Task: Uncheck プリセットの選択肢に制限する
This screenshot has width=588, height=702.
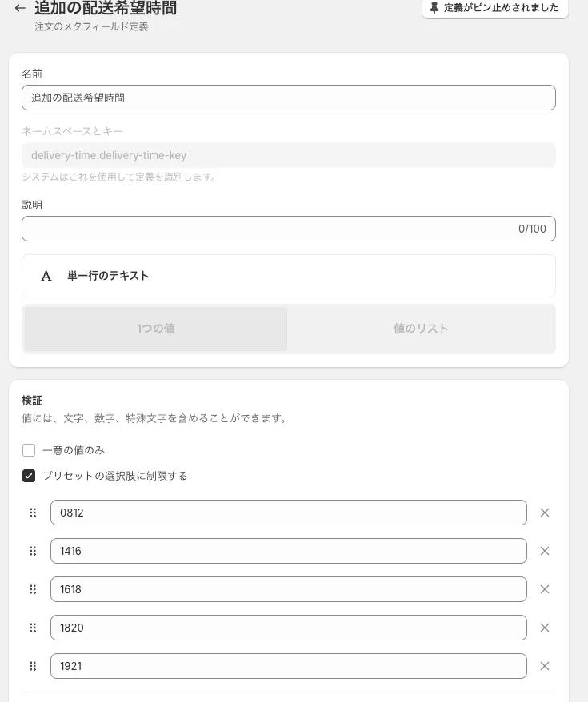Action: click(x=29, y=476)
